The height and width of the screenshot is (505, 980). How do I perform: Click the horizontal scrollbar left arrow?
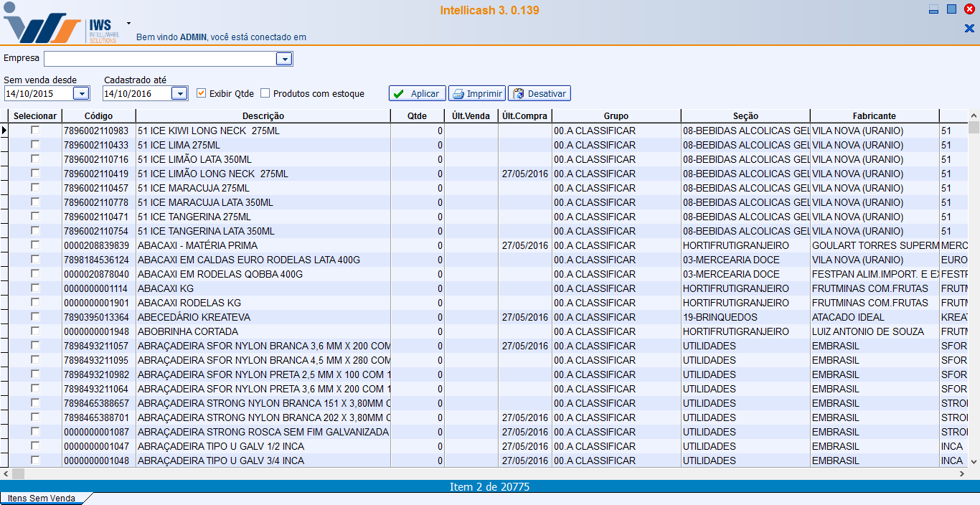6,473
